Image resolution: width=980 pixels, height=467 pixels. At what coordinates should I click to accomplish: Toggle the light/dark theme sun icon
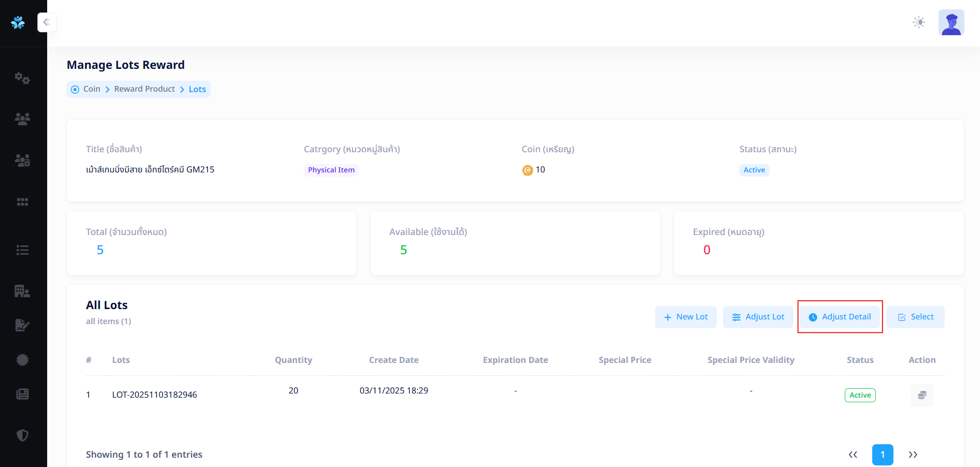pyautogui.click(x=918, y=22)
